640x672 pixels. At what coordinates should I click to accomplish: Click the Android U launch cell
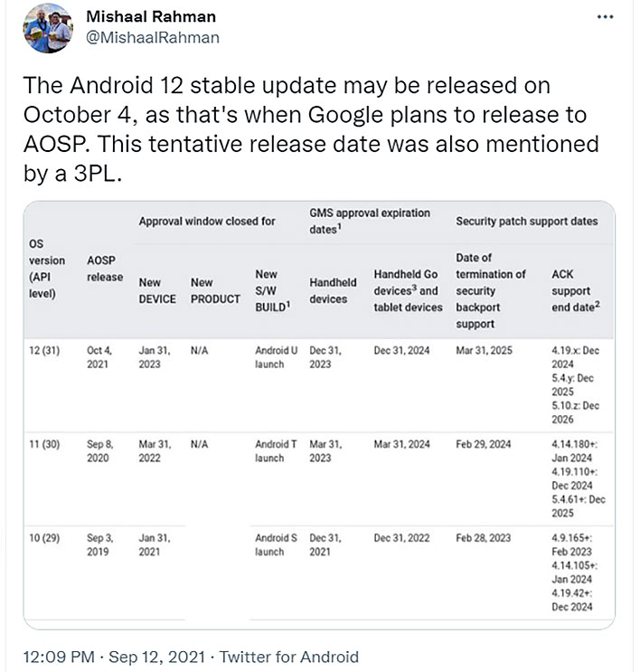(277, 357)
